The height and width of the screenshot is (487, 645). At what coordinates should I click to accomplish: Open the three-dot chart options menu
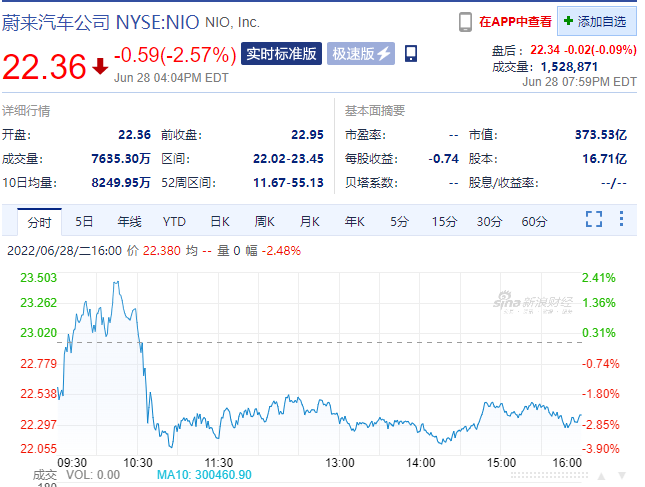pyautogui.click(x=621, y=219)
